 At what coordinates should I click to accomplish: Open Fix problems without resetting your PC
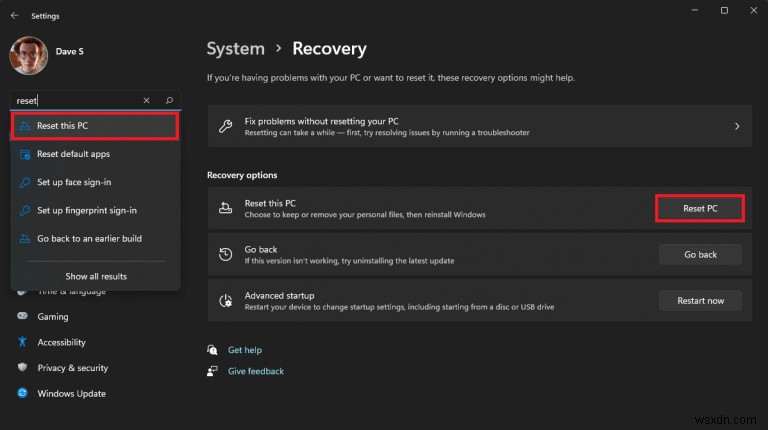tap(480, 126)
